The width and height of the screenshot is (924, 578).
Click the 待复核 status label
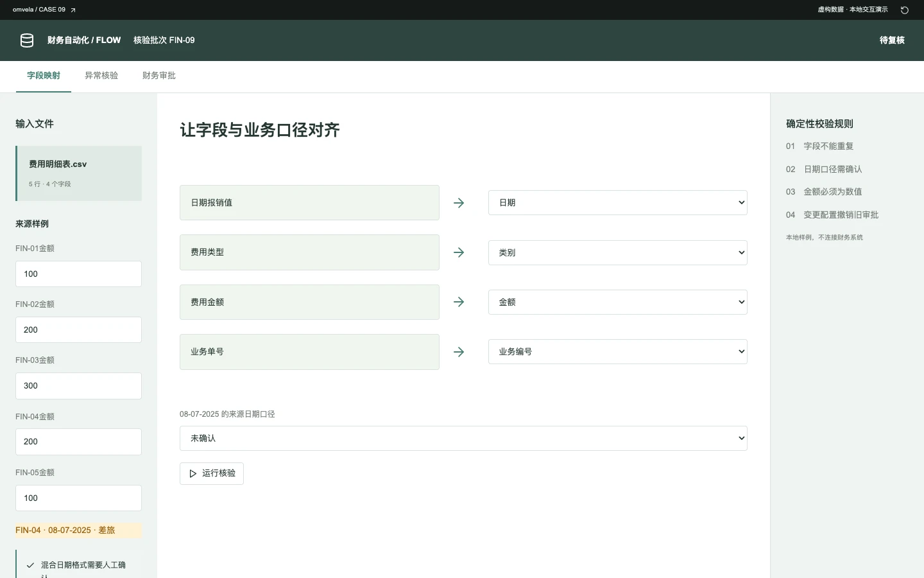point(892,40)
